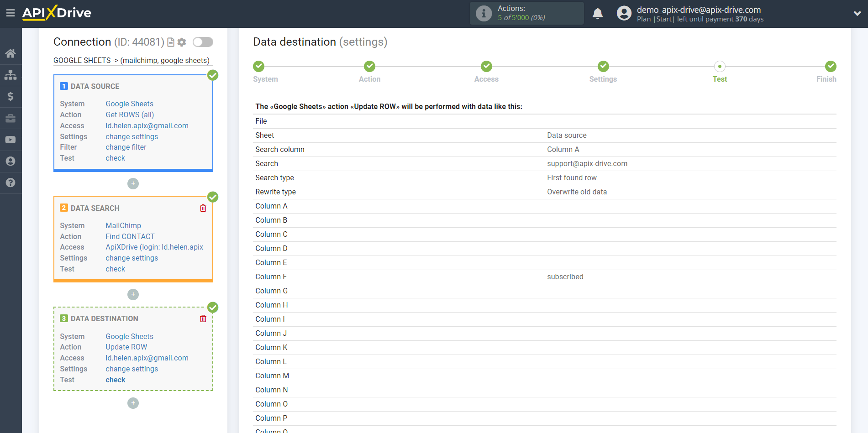Click ApiXDrive login access link
868x433 pixels.
[x=154, y=247]
